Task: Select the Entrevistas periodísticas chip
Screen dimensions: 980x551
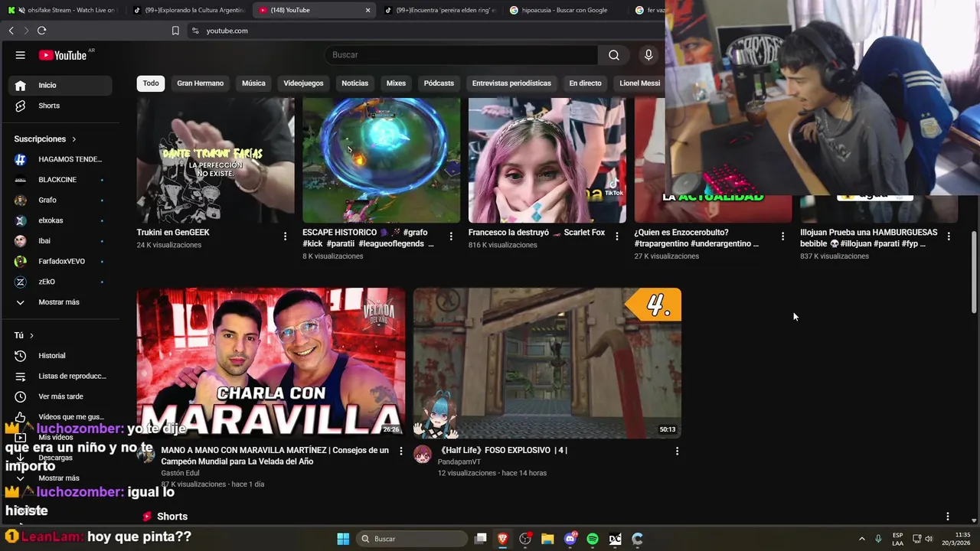Action: (x=511, y=83)
